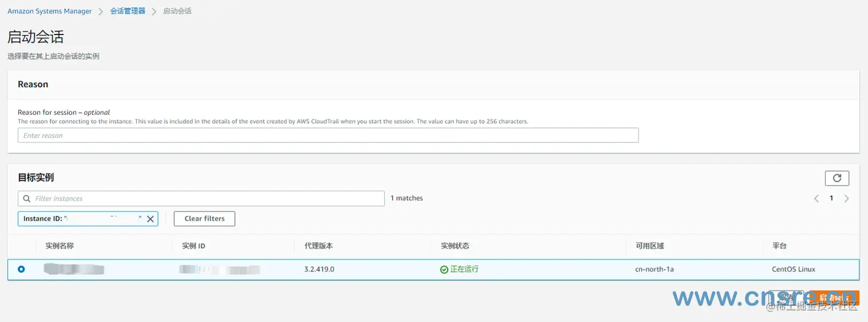Click the 启动会话 breadcrumb text
Image resolution: width=868 pixels, height=322 pixels.
[177, 11]
